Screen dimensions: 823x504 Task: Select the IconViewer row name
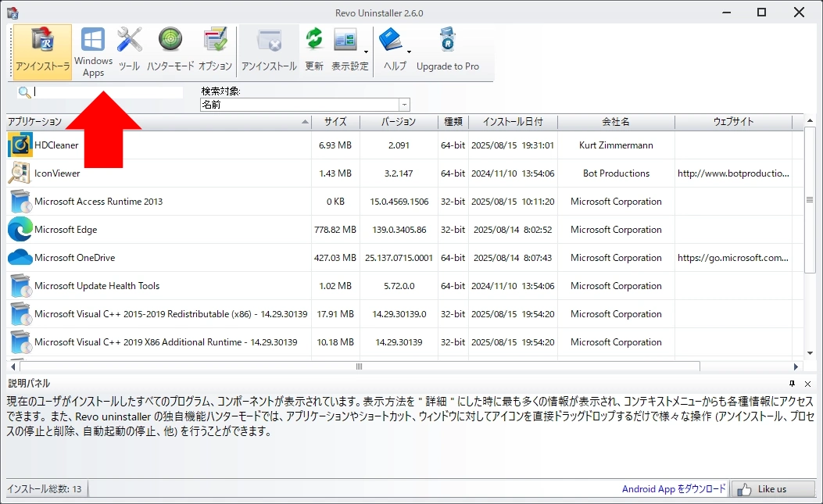point(57,173)
